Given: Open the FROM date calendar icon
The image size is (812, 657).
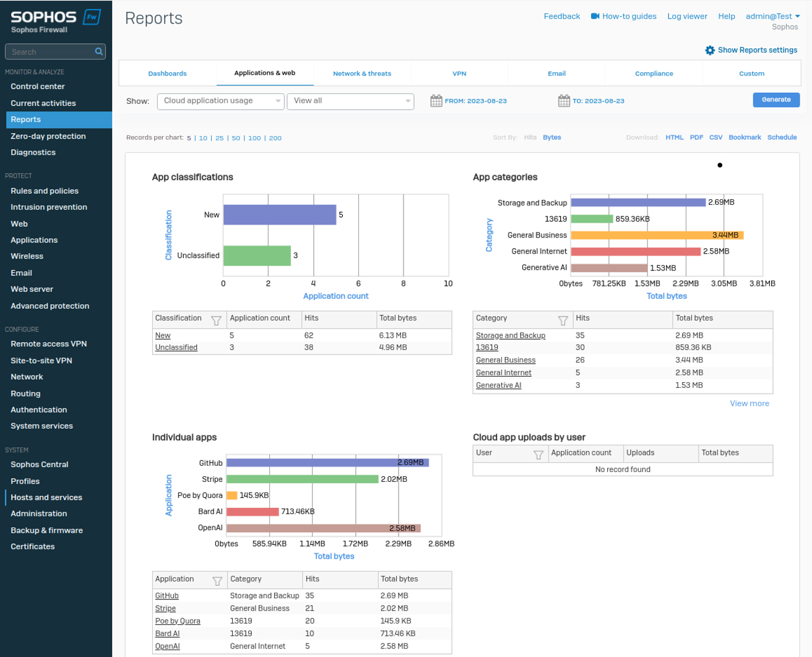Looking at the screenshot, I should pos(436,101).
